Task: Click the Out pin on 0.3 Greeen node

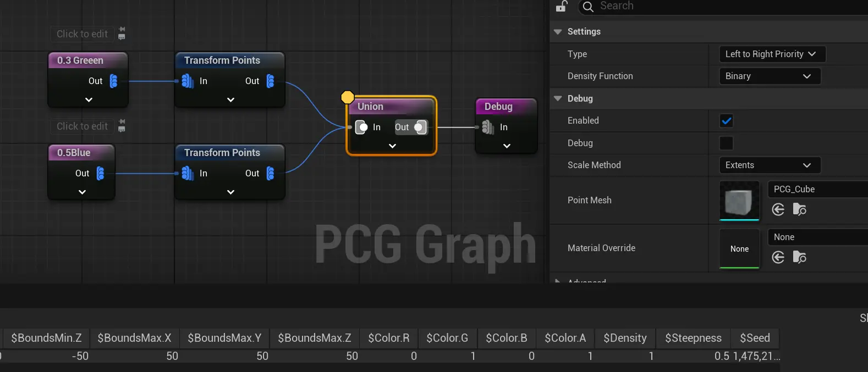Action: pyautogui.click(x=113, y=81)
